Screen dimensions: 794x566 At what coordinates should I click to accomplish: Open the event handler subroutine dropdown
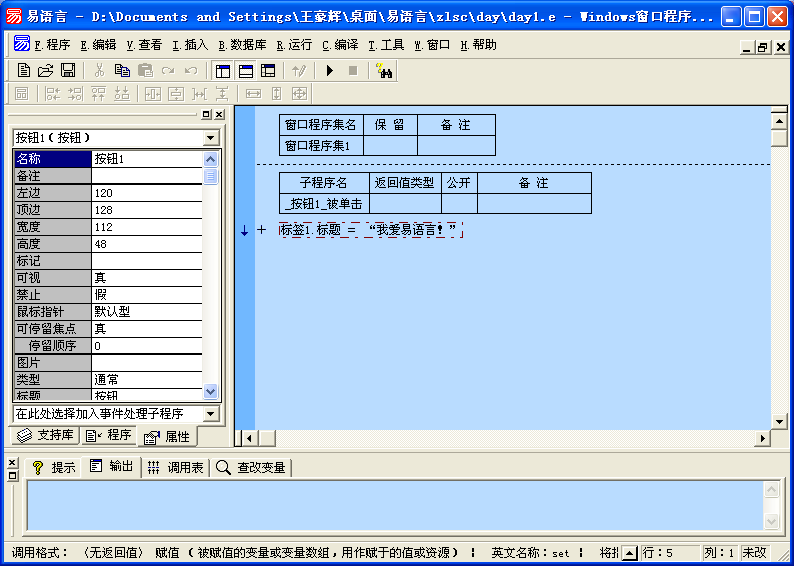[x=210, y=413]
